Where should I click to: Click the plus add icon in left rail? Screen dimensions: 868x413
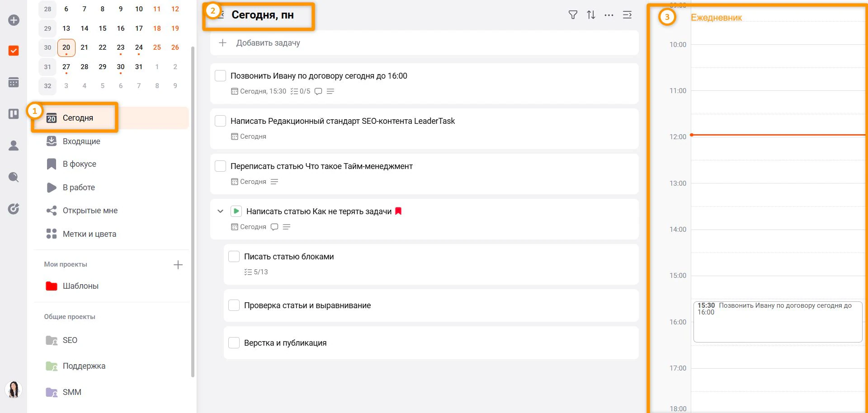point(14,20)
